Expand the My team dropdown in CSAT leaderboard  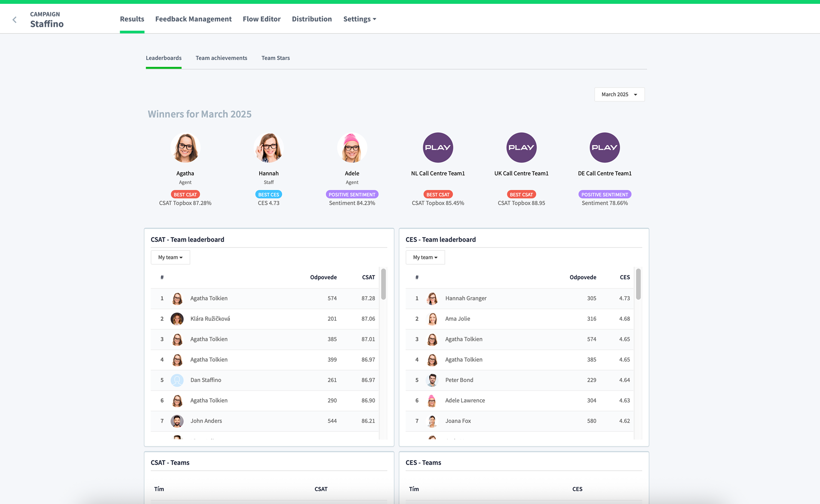coord(170,257)
